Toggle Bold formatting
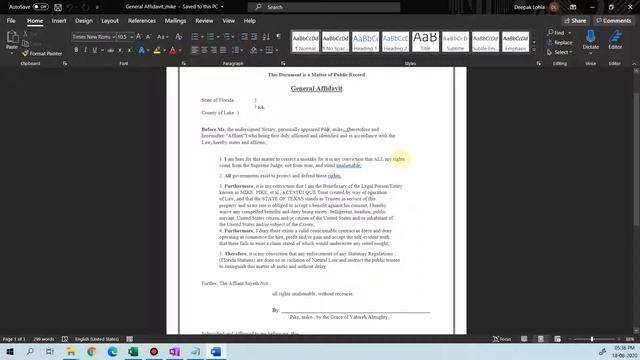This screenshot has width=640, height=360. [76, 50]
